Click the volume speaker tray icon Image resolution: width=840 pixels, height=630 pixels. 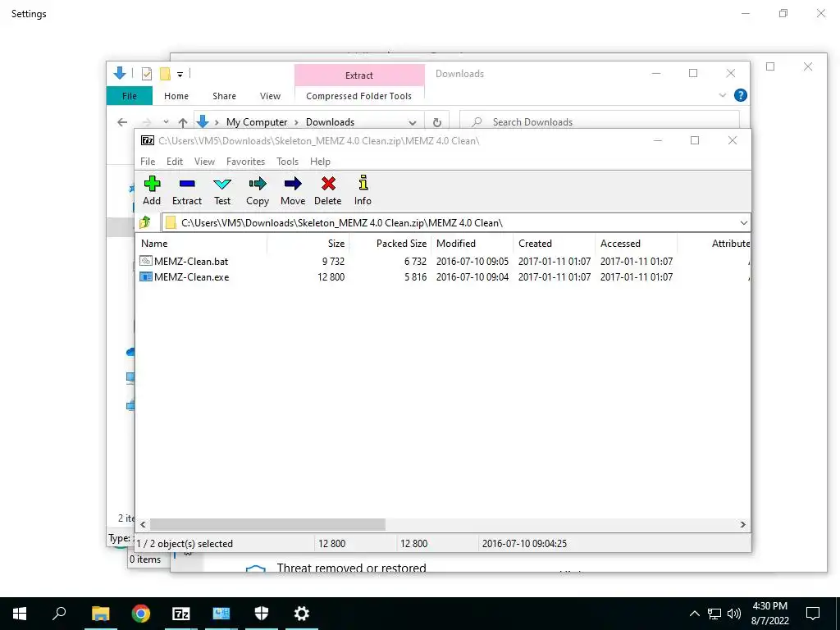[x=734, y=614]
